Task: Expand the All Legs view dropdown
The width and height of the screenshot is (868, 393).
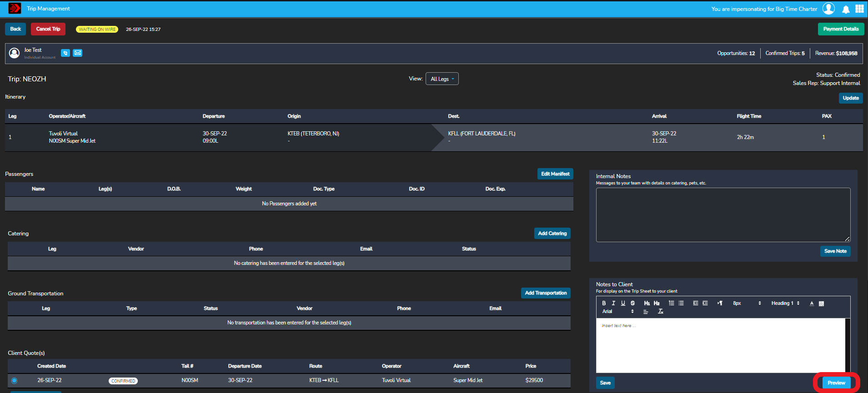Action: (442, 79)
